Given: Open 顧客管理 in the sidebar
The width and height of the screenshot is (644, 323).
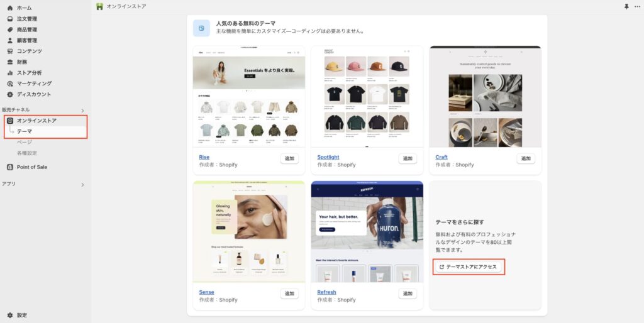Looking at the screenshot, I should pos(26,40).
